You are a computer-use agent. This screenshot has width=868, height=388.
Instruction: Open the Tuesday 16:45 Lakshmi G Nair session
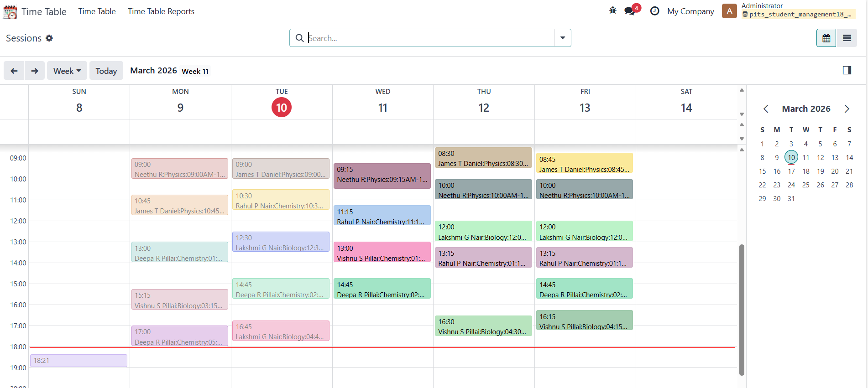click(281, 331)
